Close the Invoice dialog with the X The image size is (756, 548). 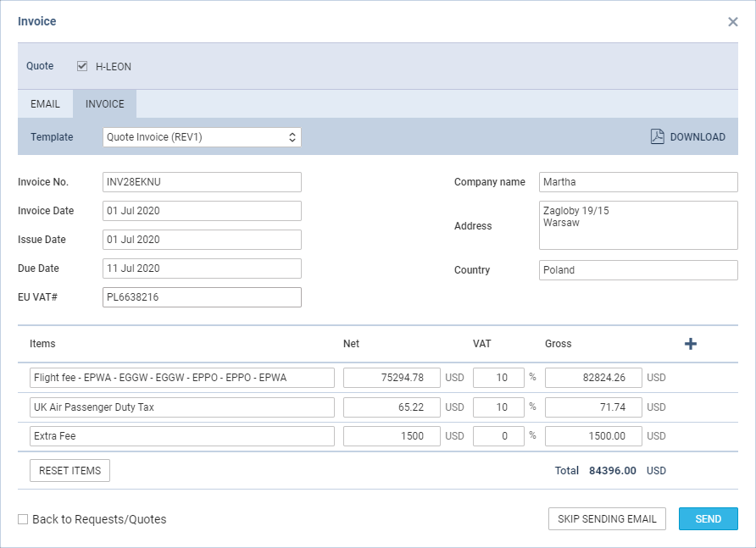tap(732, 22)
